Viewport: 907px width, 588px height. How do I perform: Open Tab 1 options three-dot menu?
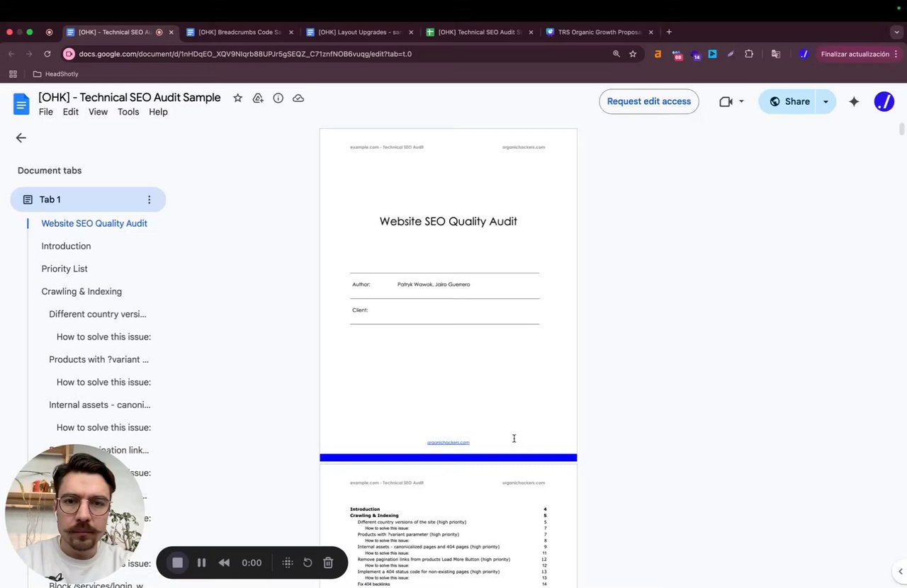[149, 200]
